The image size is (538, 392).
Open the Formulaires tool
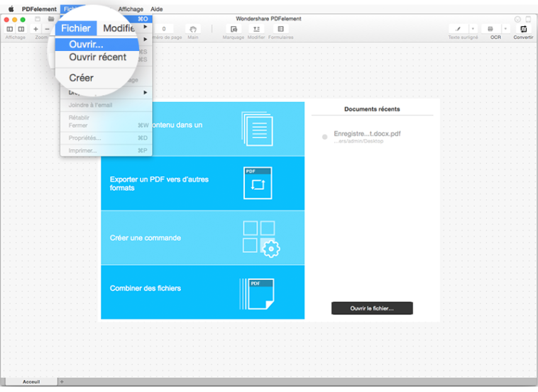(280, 29)
